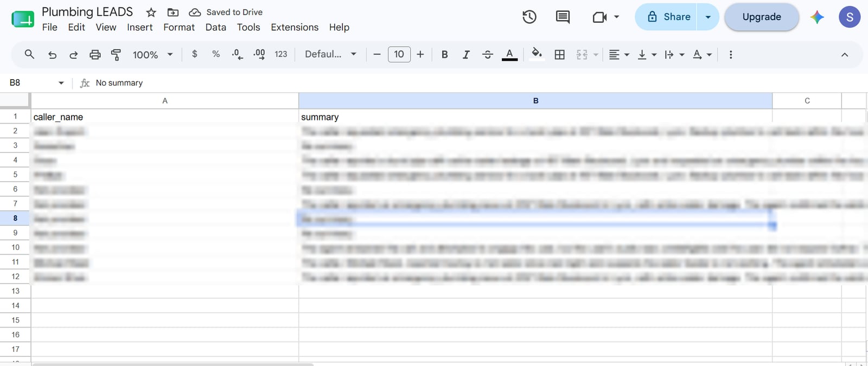This screenshot has width=868, height=366.
Task: Toggle strikethrough formatting
Action: click(488, 54)
